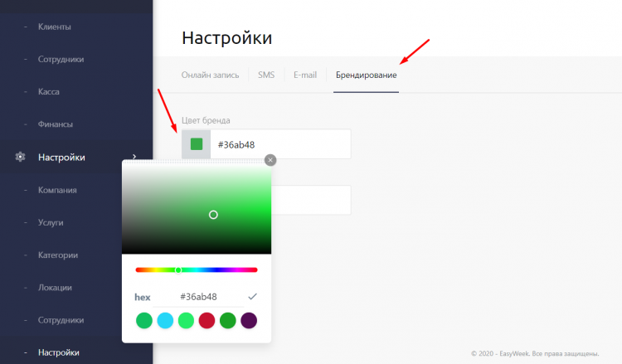The width and height of the screenshot is (622, 364).
Task: Select the Брендирование tab
Action: click(x=366, y=75)
